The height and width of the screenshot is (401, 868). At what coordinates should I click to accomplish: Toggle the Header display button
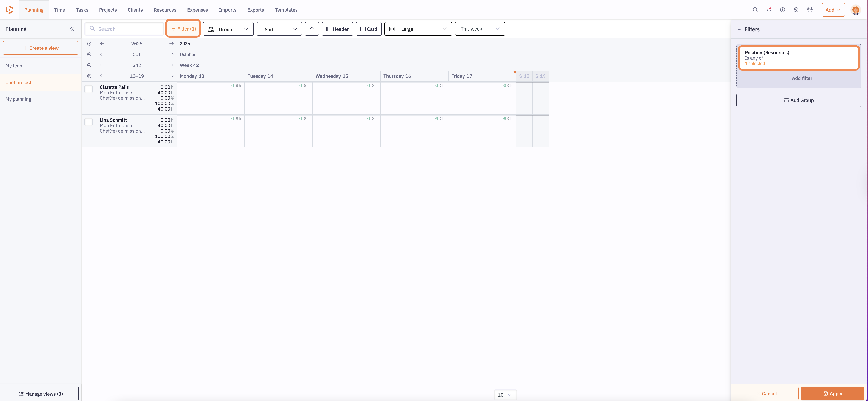[337, 29]
